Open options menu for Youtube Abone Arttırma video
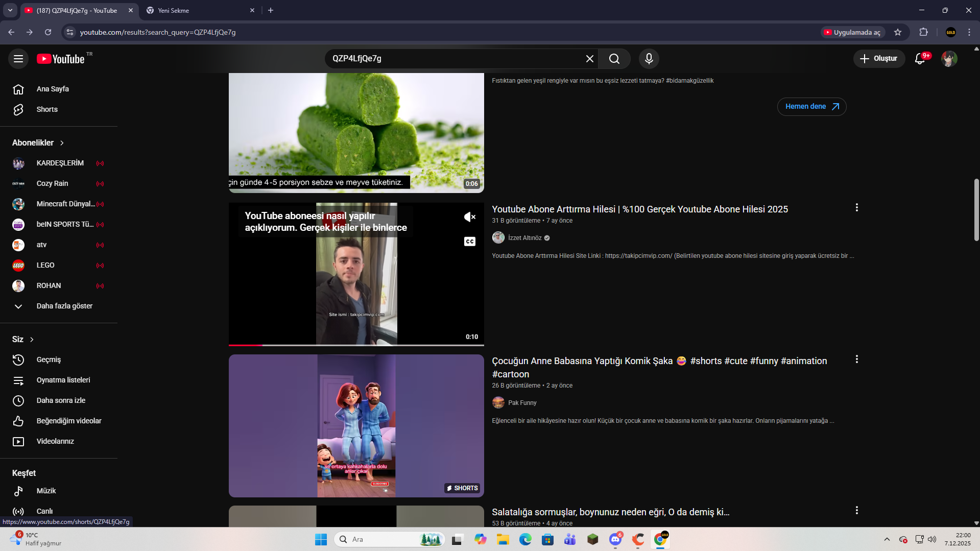The image size is (980, 551). coord(856,208)
